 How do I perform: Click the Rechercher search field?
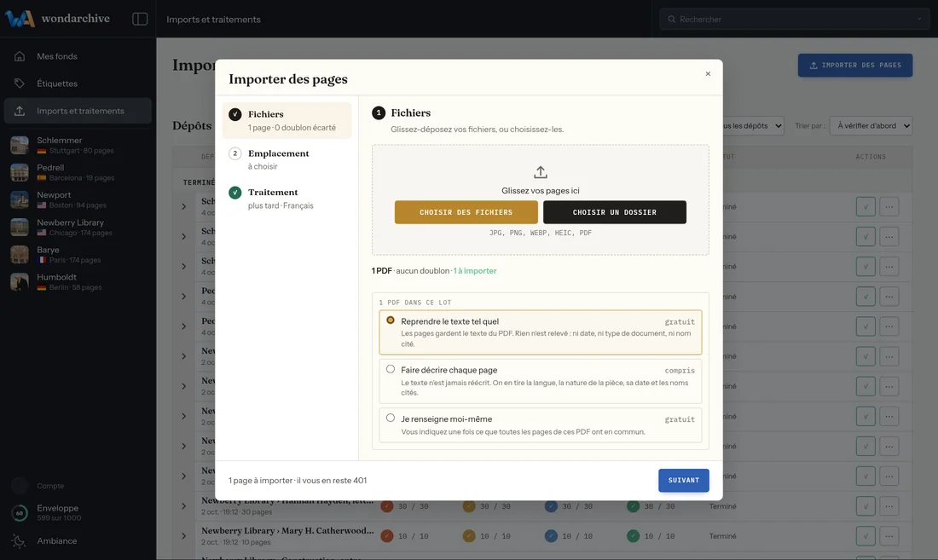pos(795,19)
